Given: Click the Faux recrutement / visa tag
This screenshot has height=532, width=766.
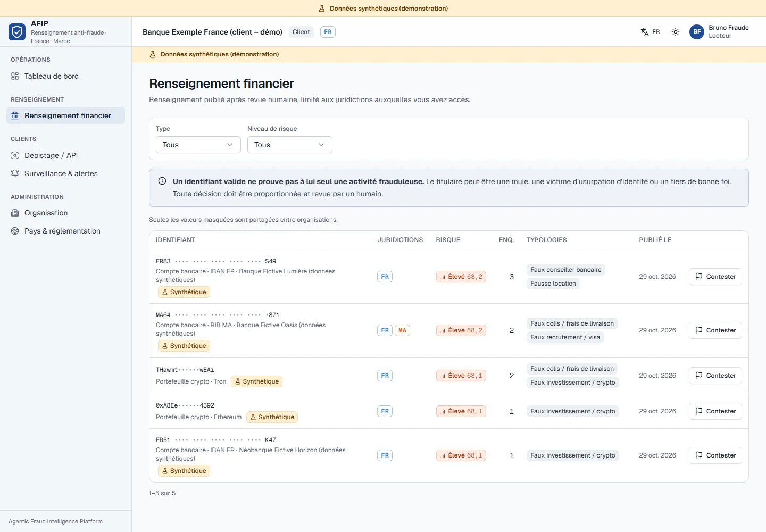Looking at the screenshot, I should point(565,337).
